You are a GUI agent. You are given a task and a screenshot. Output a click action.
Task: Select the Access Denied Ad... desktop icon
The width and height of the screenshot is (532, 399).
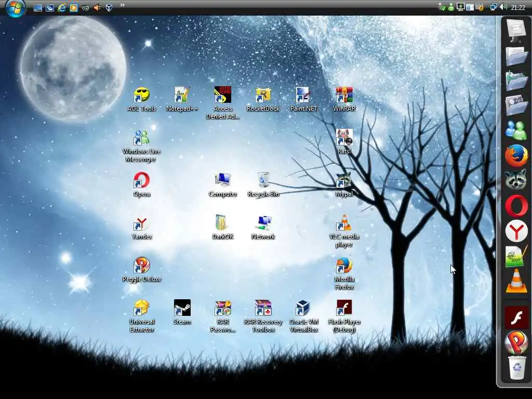pos(222,103)
